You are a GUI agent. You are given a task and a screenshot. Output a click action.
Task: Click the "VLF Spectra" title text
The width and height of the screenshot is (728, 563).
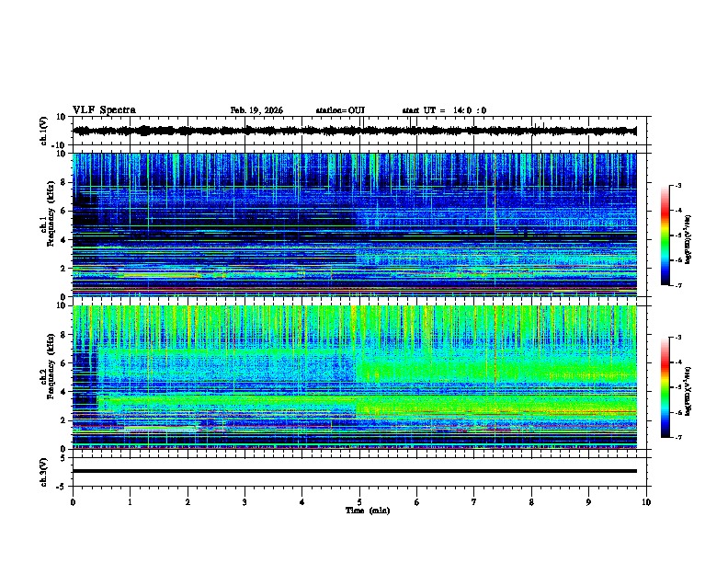point(104,110)
